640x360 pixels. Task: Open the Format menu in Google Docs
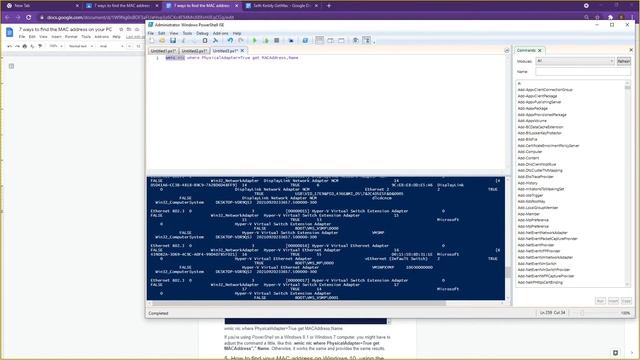(71, 37)
